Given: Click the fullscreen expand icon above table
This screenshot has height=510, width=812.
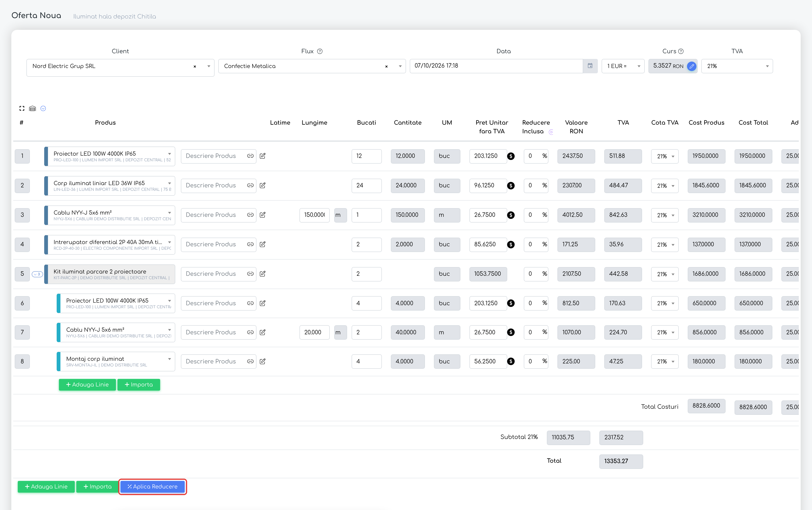Looking at the screenshot, I should click(22, 108).
